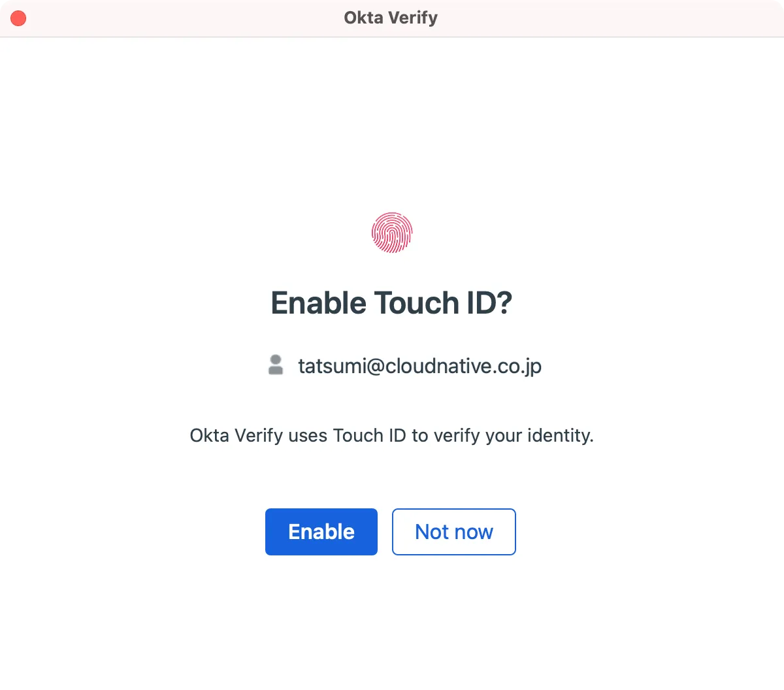This screenshot has height=690, width=784.
Task: Click "Verify" in the window title
Action: coord(413,18)
